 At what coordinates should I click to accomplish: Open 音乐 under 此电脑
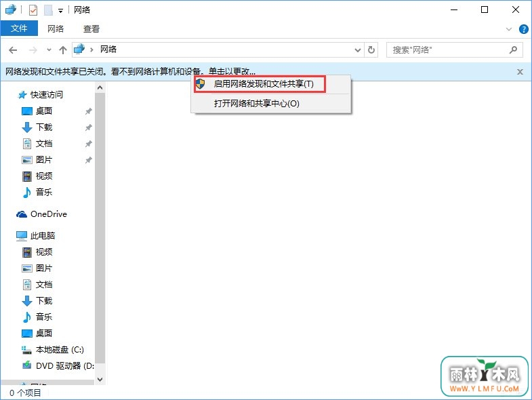point(44,317)
